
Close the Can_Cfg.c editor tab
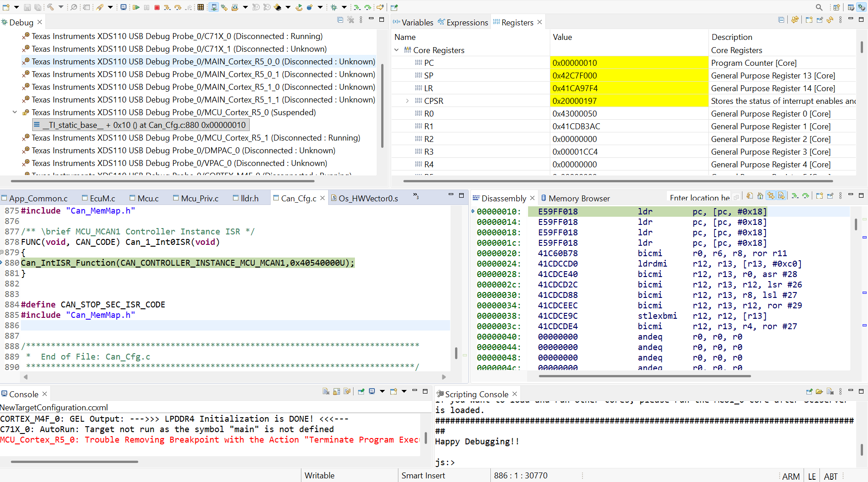click(322, 198)
